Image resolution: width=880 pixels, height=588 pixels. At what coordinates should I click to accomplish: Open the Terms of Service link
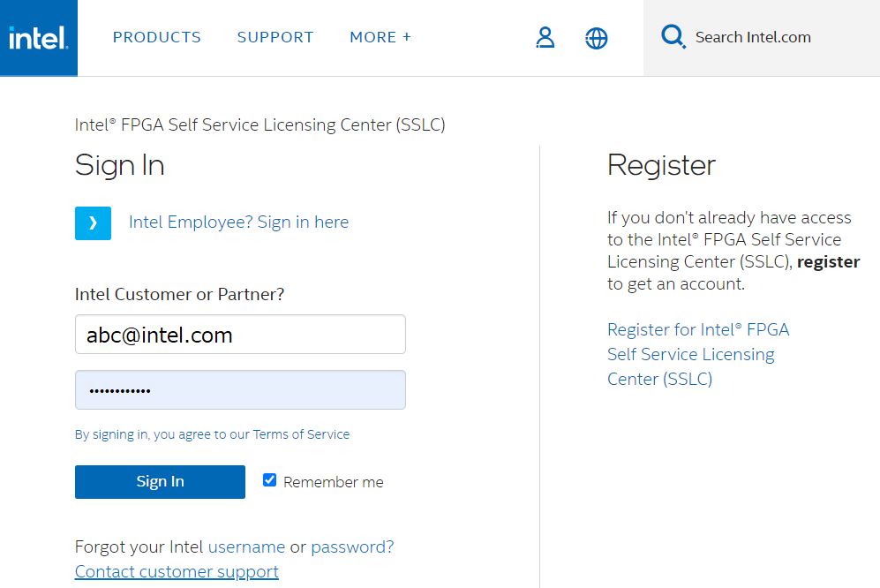[301, 434]
